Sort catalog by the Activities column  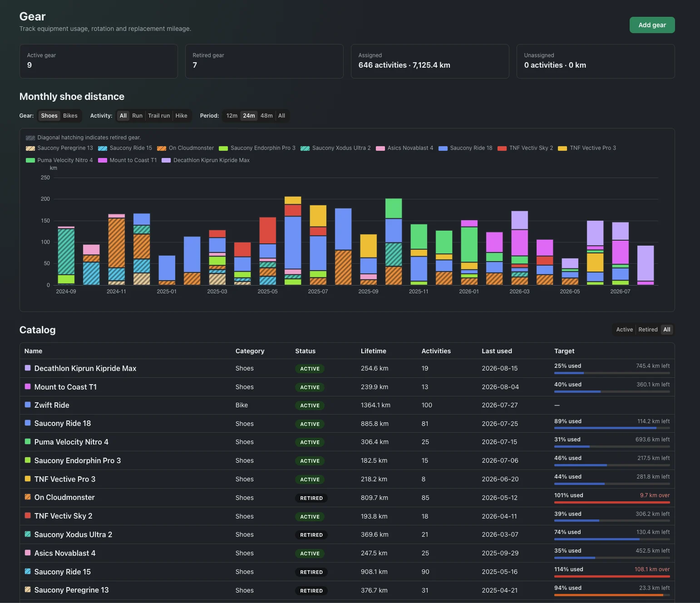pos(436,351)
